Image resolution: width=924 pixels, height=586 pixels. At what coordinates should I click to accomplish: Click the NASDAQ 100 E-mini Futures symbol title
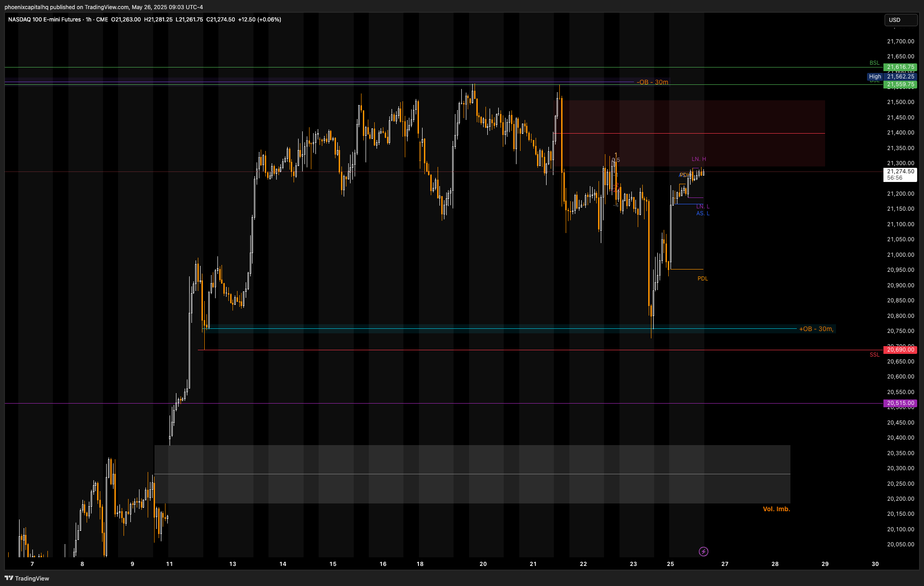click(44, 20)
